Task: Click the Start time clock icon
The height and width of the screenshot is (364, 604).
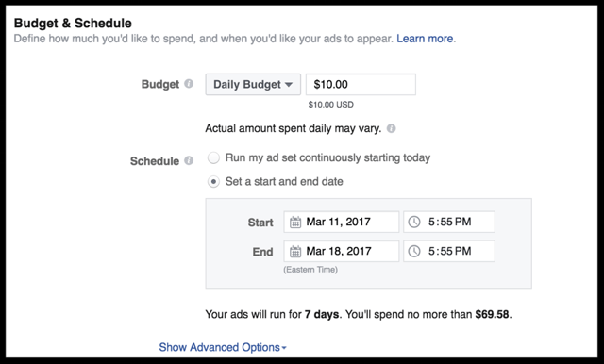Action: tap(414, 222)
